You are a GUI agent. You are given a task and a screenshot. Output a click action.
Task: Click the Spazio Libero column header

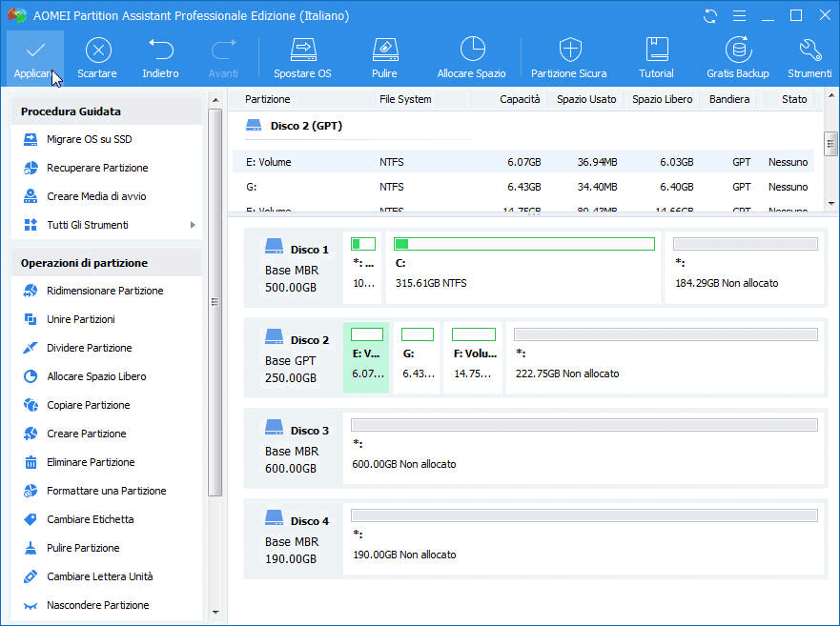662,99
